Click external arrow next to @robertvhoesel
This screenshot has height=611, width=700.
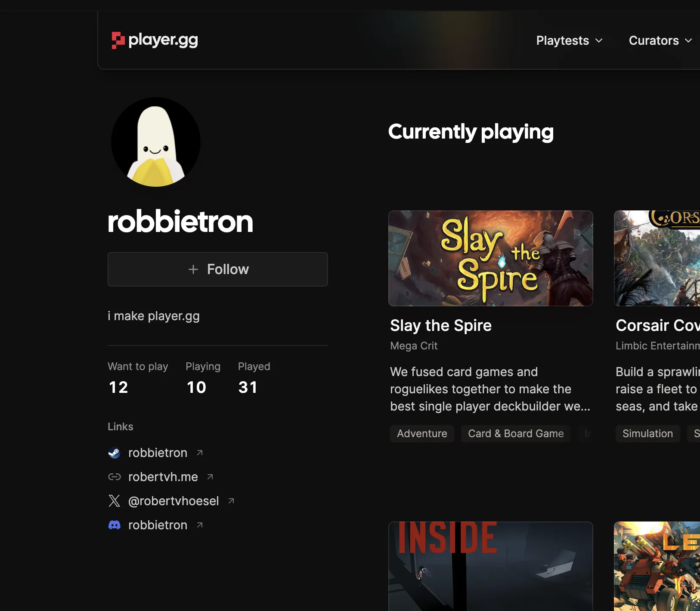click(x=231, y=501)
